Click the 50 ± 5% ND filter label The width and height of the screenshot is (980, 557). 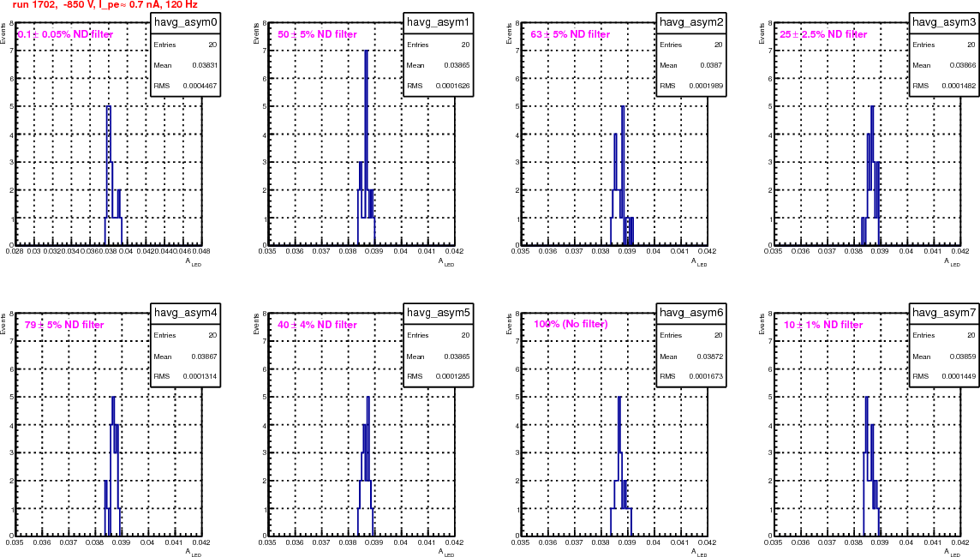318,34
